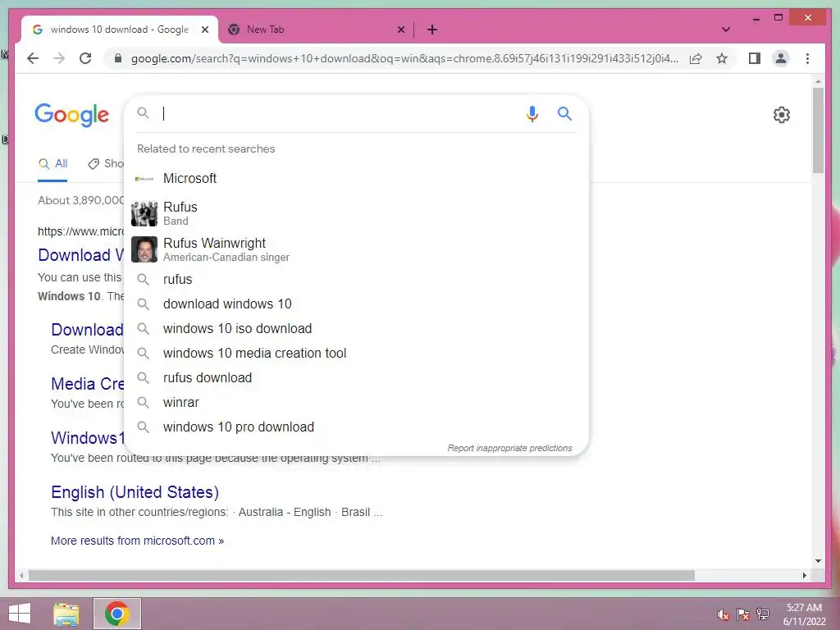This screenshot has height=630, width=840.
Task: Click scroll right arrow of horizontal scrollbar
Action: (x=804, y=575)
